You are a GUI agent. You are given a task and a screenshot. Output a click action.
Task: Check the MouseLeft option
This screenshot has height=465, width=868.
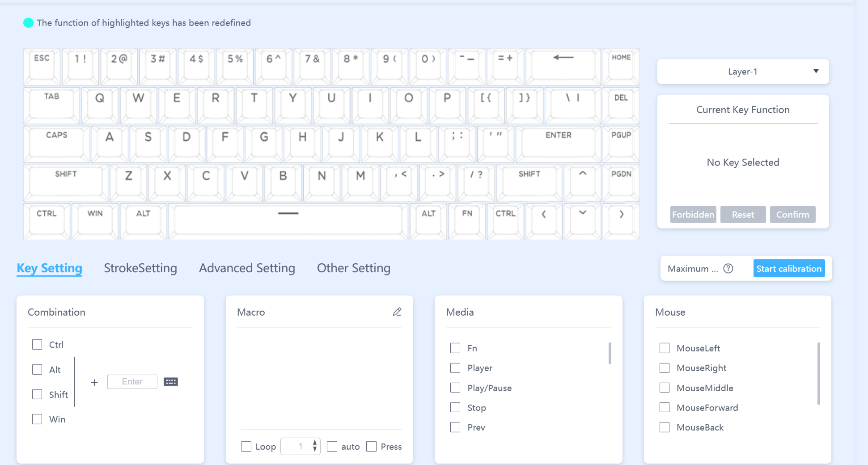coord(665,348)
